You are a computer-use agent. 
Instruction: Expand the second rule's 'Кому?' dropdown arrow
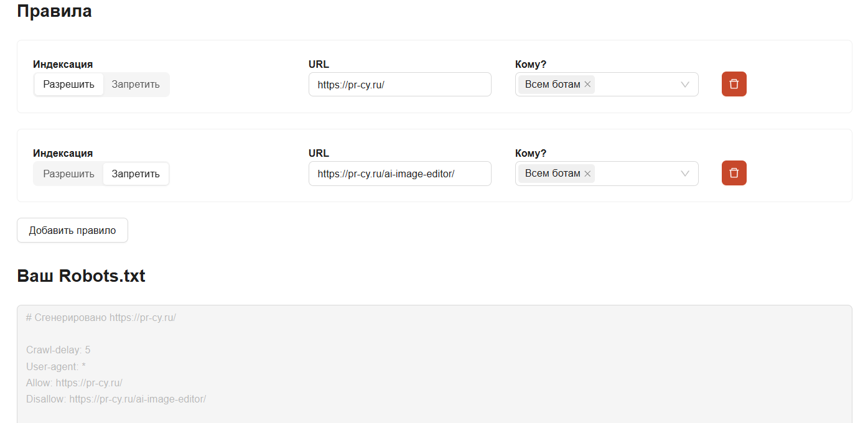[685, 174]
